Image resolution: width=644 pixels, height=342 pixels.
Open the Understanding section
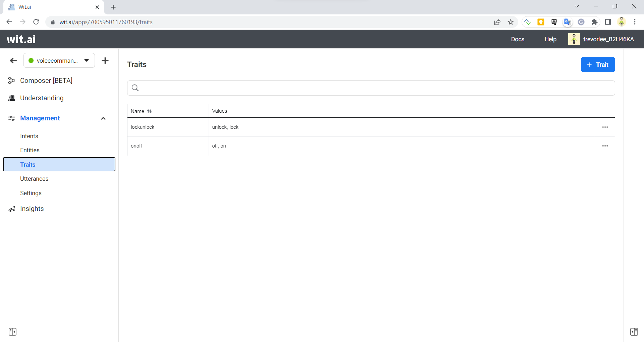(x=42, y=98)
